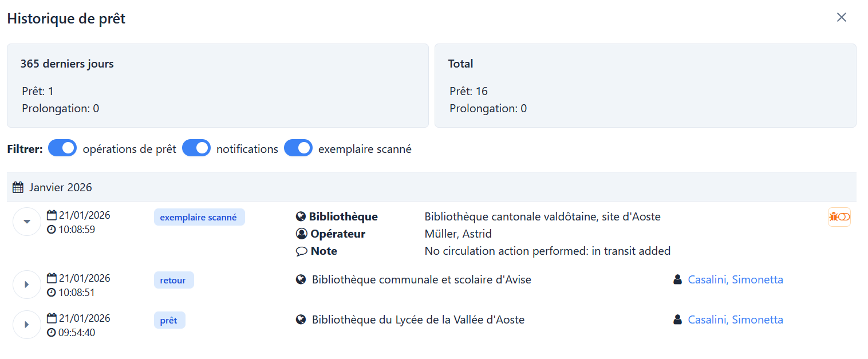Click the speech bubble icon beside Note
This screenshot has width=868, height=359.
tap(301, 251)
